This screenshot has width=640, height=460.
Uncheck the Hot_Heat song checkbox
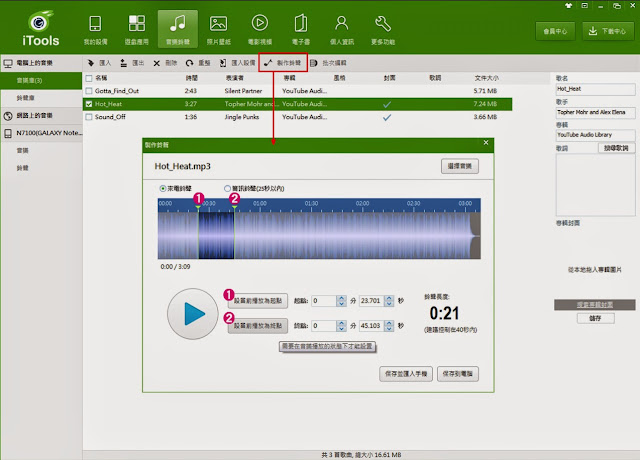pos(88,103)
